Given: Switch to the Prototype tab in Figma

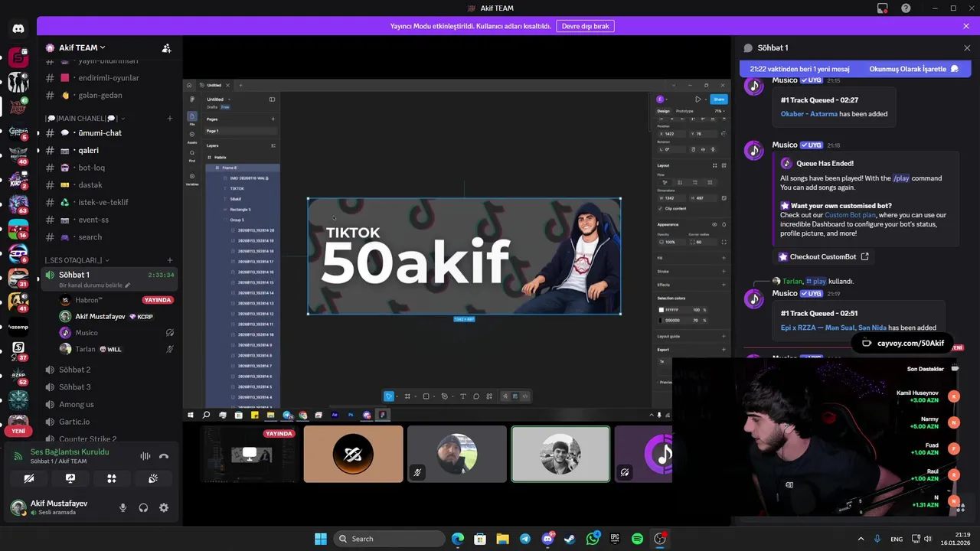Looking at the screenshot, I should [684, 111].
